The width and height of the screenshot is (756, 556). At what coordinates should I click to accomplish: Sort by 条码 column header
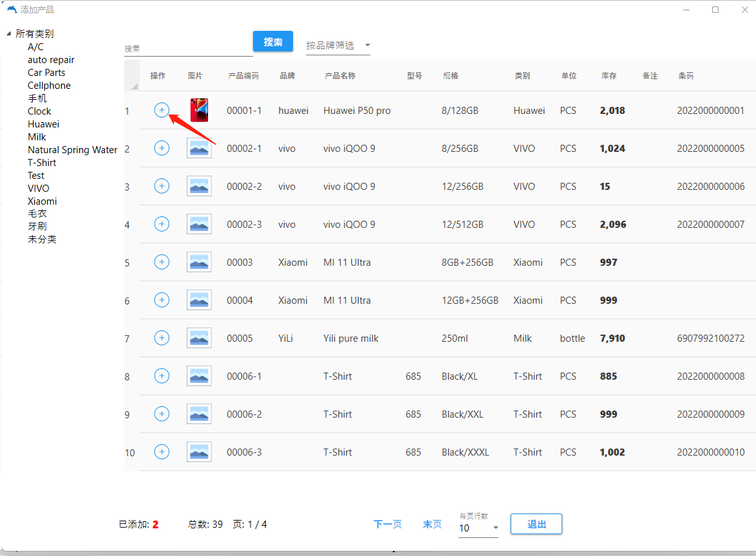click(686, 76)
